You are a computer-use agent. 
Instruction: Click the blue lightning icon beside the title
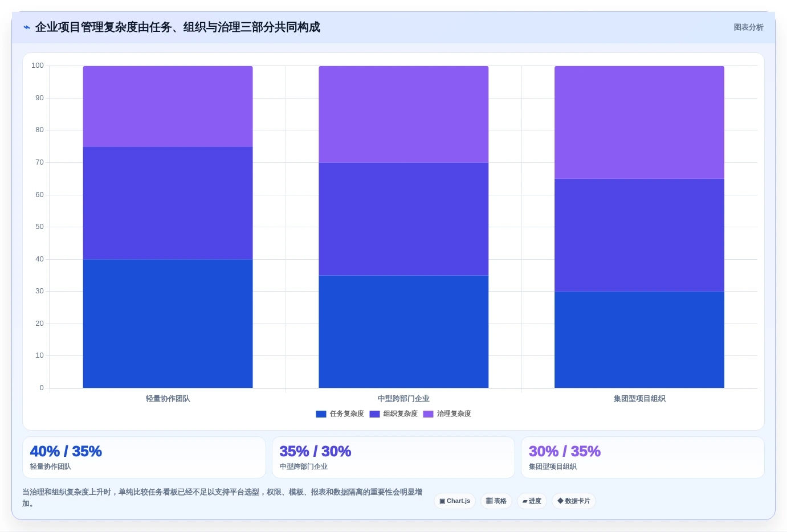(26, 27)
